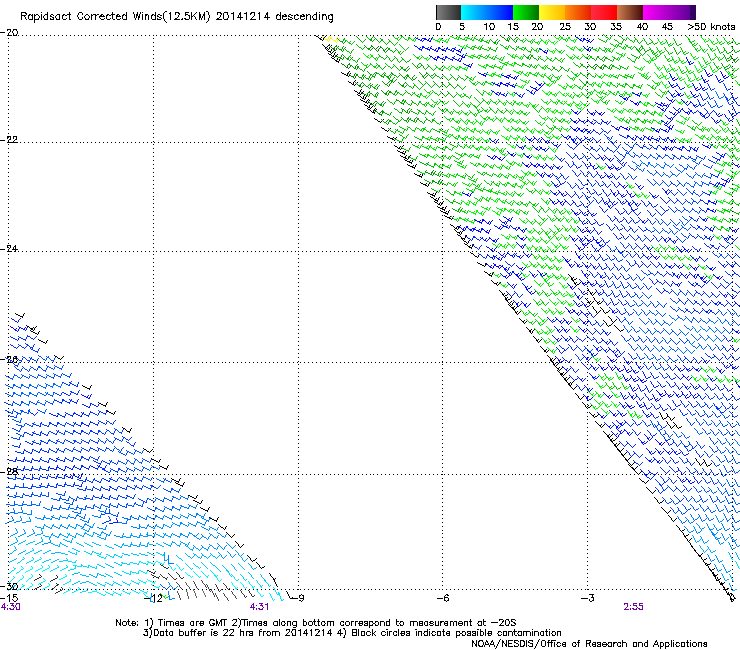The height and width of the screenshot is (650, 740).
Task: Click the purple 2:55 swath time label
Action: (633, 607)
